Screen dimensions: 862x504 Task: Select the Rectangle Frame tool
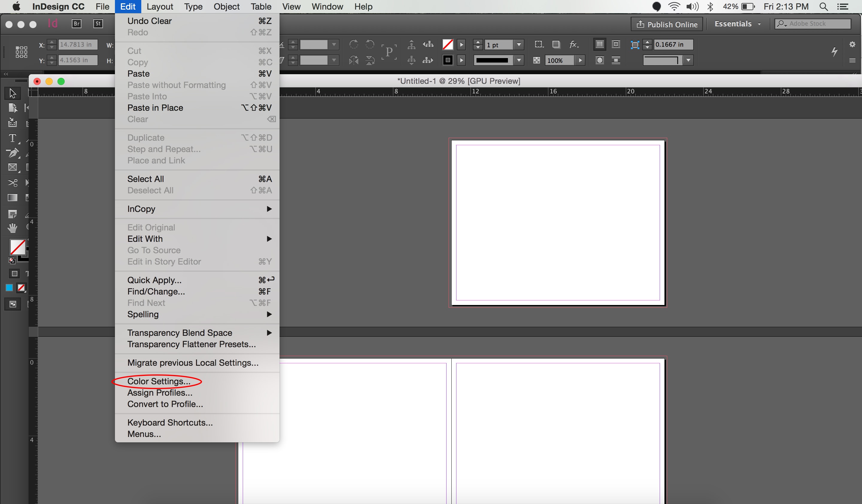[x=12, y=168]
